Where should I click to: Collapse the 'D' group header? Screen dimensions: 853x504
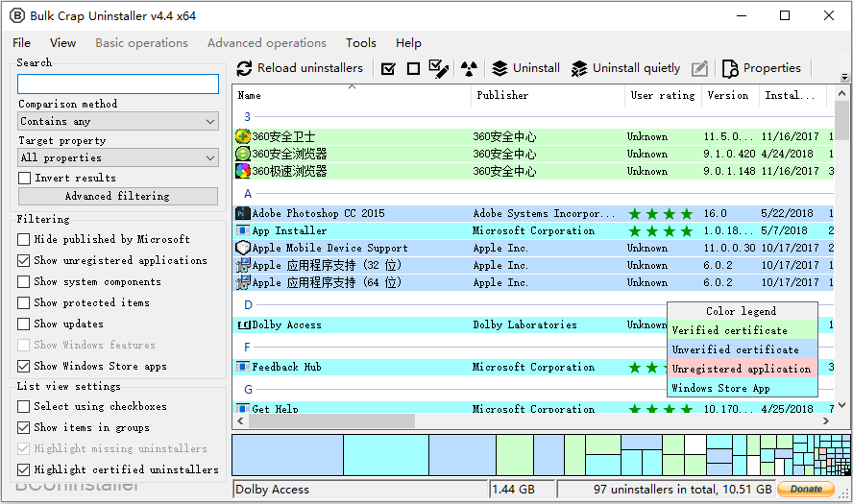pyautogui.click(x=248, y=305)
